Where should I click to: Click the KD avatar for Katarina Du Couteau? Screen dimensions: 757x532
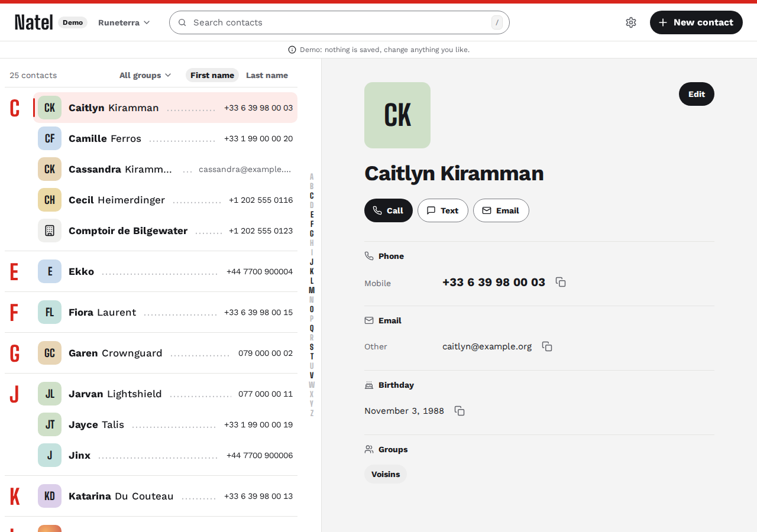50,496
